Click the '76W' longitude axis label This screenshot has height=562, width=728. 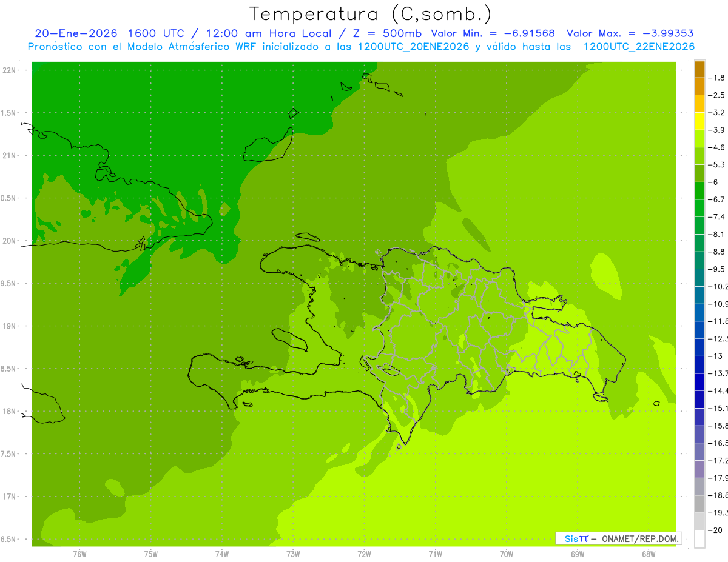click(x=79, y=554)
